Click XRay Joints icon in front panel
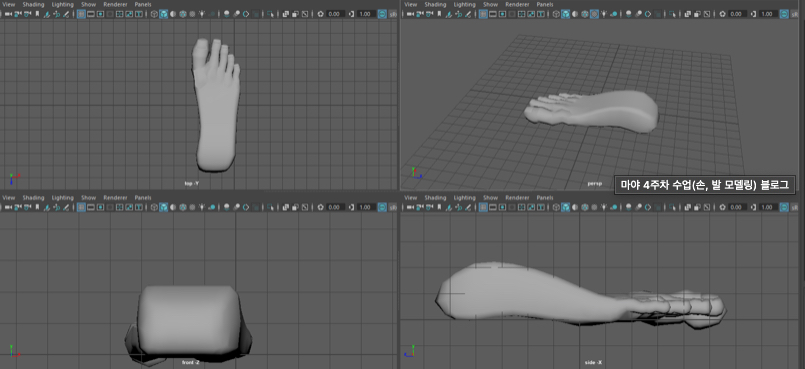Image resolution: width=805 pixels, height=369 pixels. 305,207
